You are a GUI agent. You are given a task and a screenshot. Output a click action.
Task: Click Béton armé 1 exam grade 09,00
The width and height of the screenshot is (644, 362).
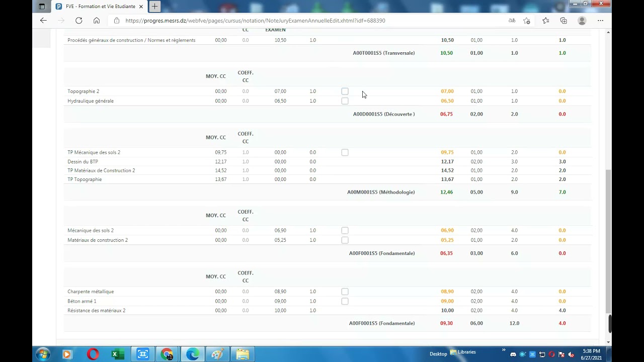280,301
